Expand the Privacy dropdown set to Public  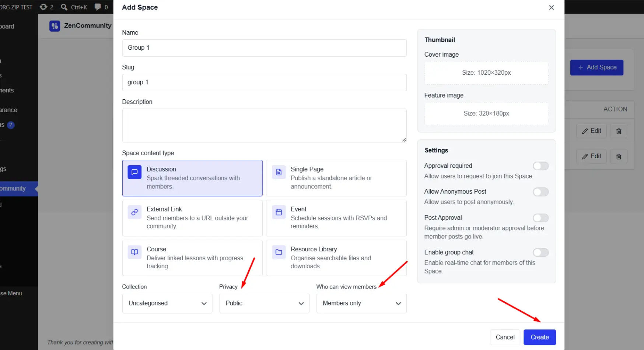click(265, 303)
